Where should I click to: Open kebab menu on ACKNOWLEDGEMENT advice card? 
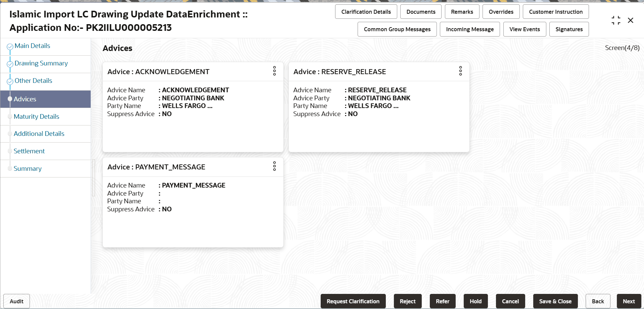pyautogui.click(x=274, y=71)
